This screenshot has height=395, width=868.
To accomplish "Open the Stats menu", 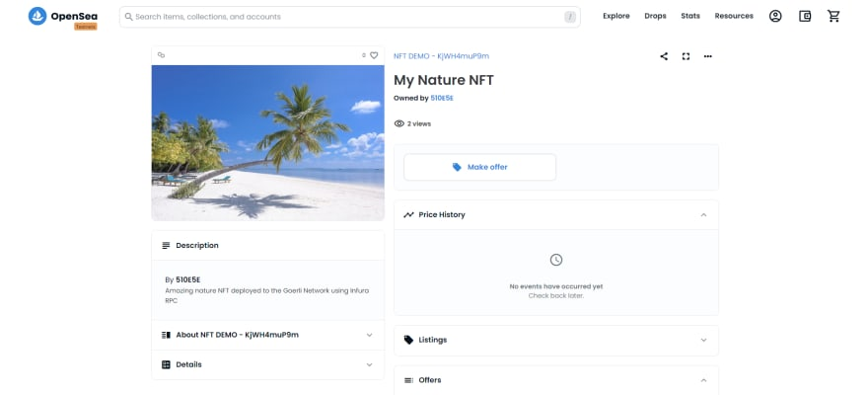I will [x=690, y=16].
